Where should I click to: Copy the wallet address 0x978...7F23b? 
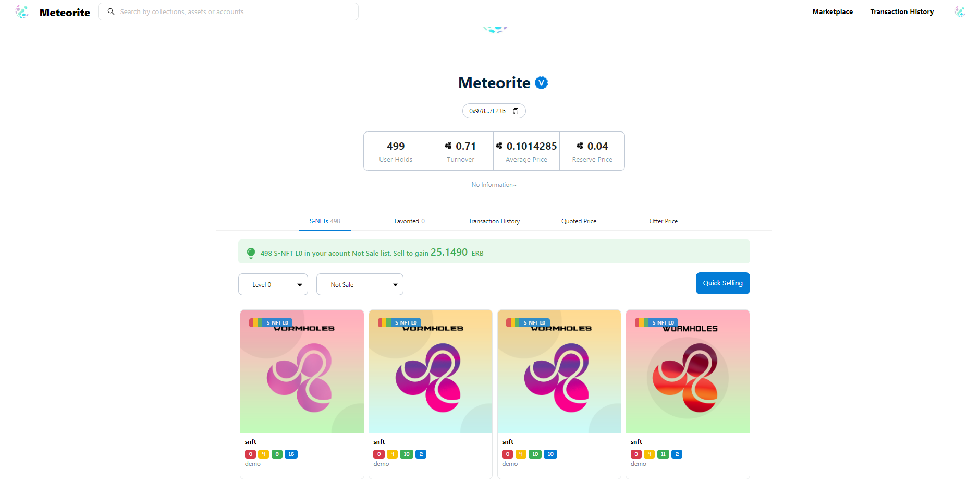[516, 111]
